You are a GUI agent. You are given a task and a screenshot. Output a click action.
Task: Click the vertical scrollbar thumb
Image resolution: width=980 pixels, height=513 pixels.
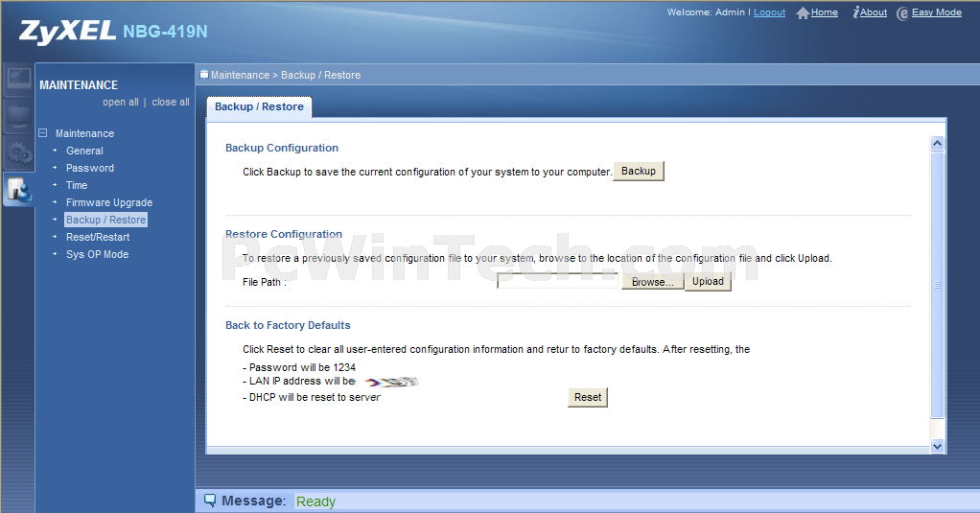coord(937,284)
